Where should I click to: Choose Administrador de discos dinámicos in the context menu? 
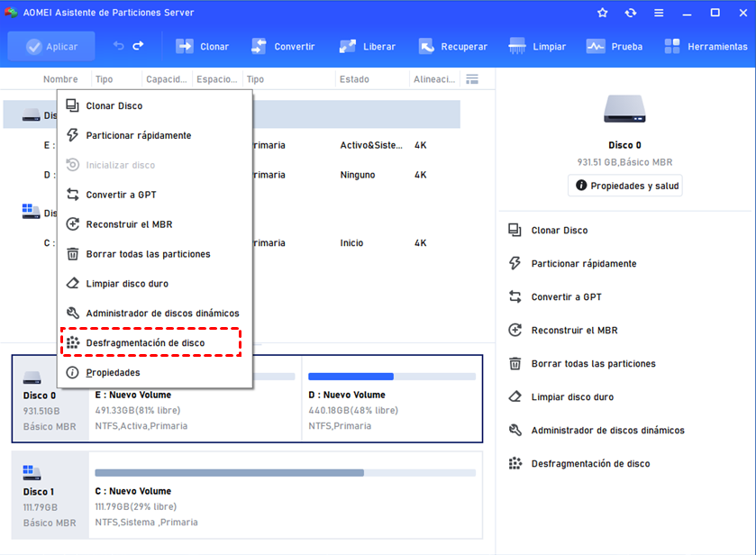click(x=155, y=314)
